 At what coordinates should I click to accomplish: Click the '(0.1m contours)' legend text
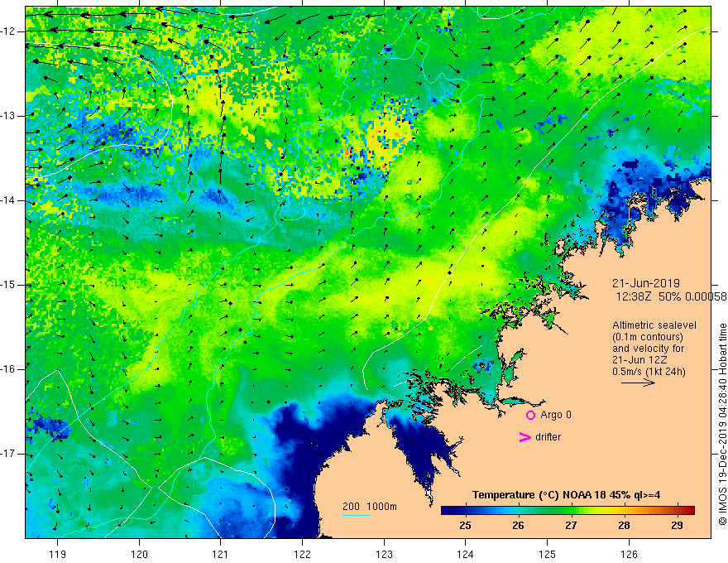click(648, 337)
